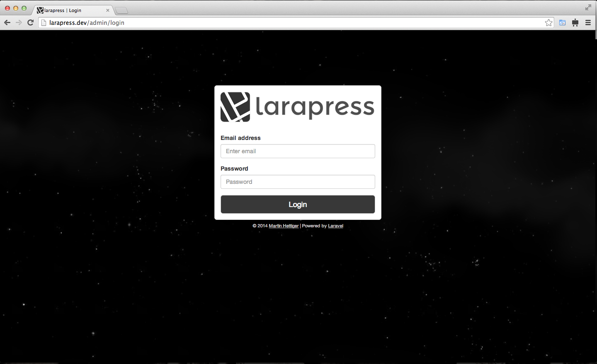The height and width of the screenshot is (364, 597).
Task: Click the page icon in address bar
Action: point(44,23)
